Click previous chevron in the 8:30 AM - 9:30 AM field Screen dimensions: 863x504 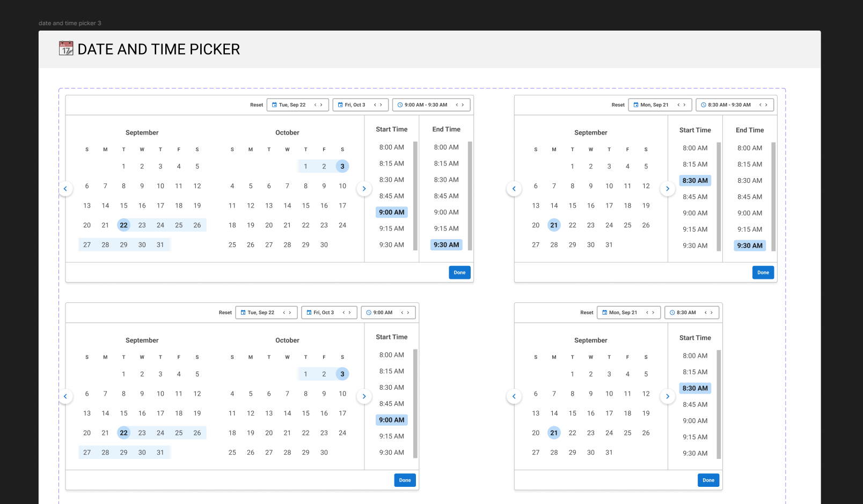pyautogui.click(x=760, y=105)
